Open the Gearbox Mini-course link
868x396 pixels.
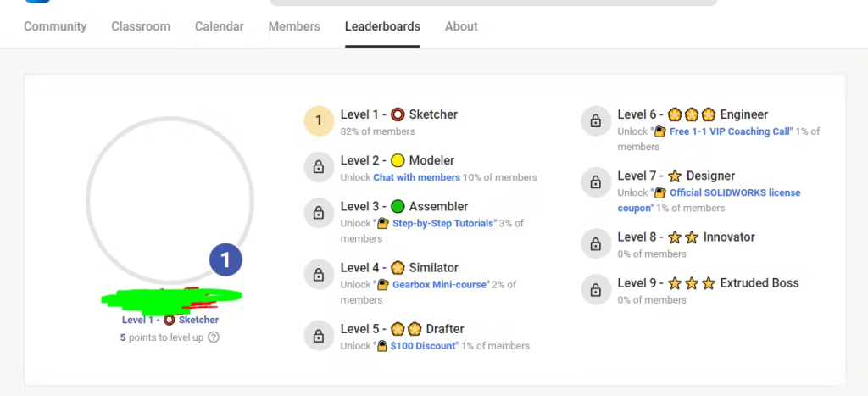pos(440,285)
